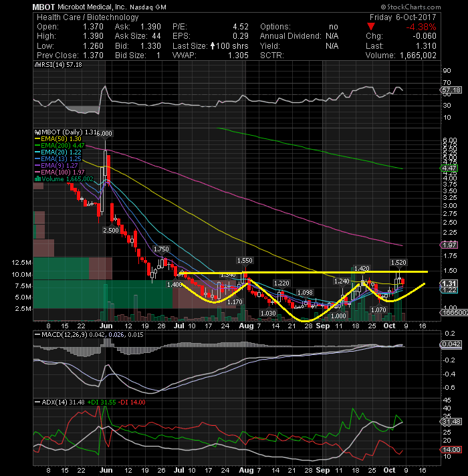The height and width of the screenshot is (476, 468).
Task: Click the small icon before RSI(14) label
Action: (x=37, y=65)
